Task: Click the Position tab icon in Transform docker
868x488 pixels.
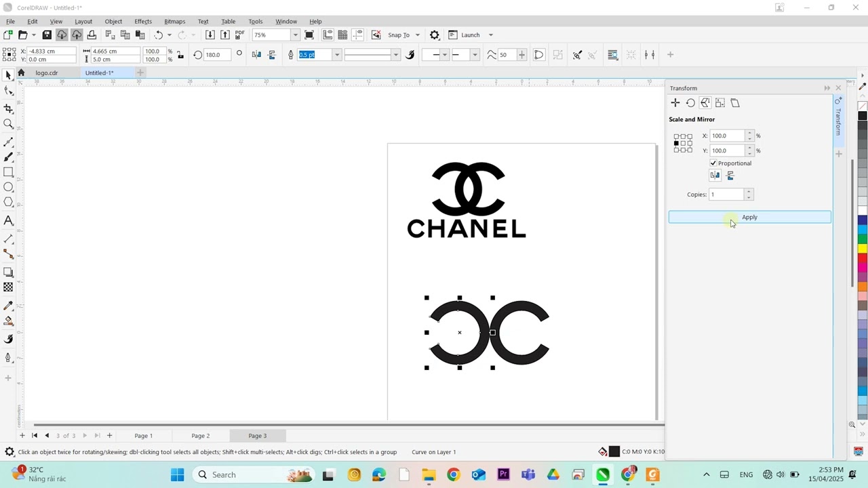Action: point(675,103)
